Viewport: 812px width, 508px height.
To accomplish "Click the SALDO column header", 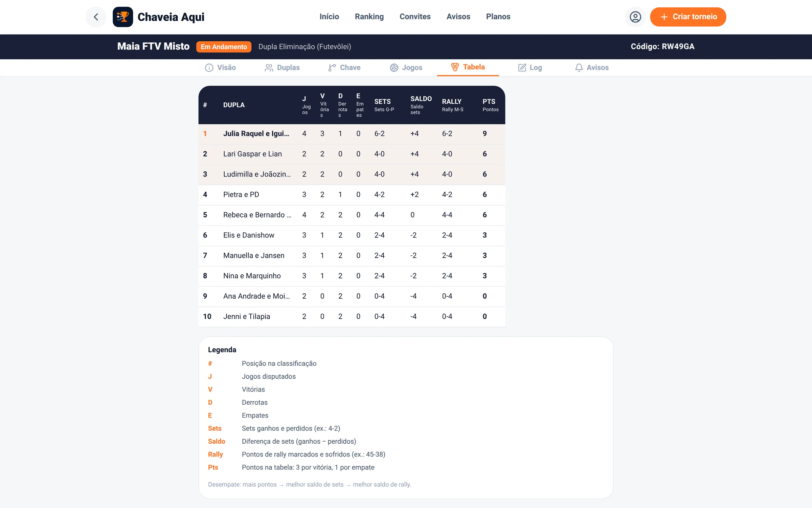I will (x=421, y=105).
